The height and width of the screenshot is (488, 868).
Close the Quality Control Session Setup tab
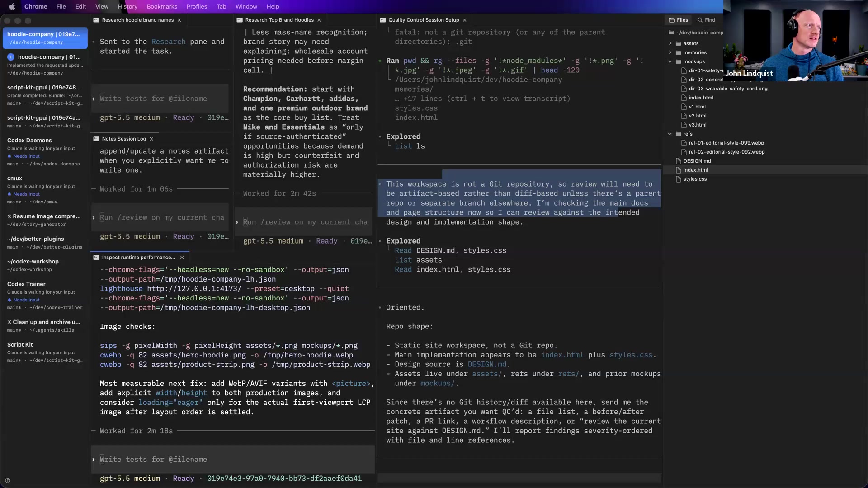tap(464, 20)
